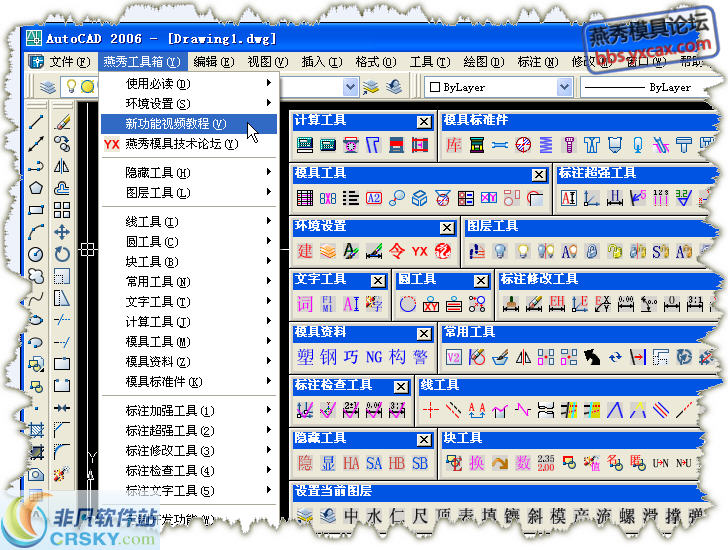Select the Array tool in modify toolbar

pyautogui.click(x=62, y=210)
